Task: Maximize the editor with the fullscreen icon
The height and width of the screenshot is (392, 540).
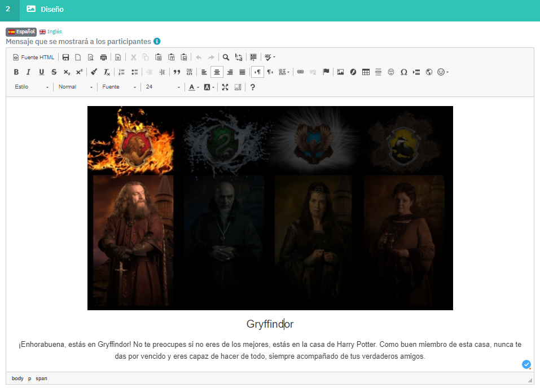Action: click(225, 87)
